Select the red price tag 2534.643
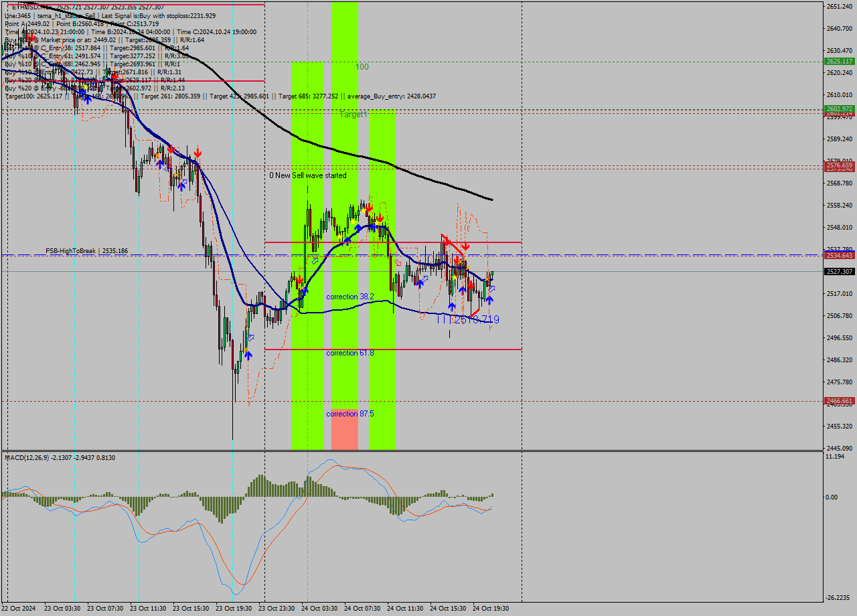 coord(840,255)
